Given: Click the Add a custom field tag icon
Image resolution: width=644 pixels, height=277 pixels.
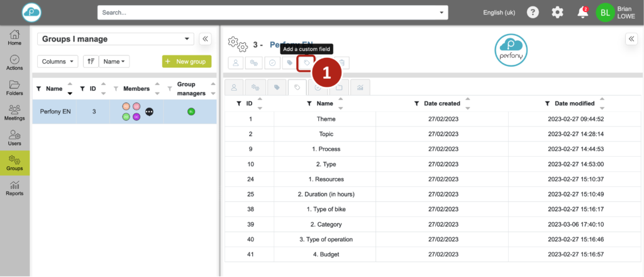Looking at the screenshot, I should 306,63.
